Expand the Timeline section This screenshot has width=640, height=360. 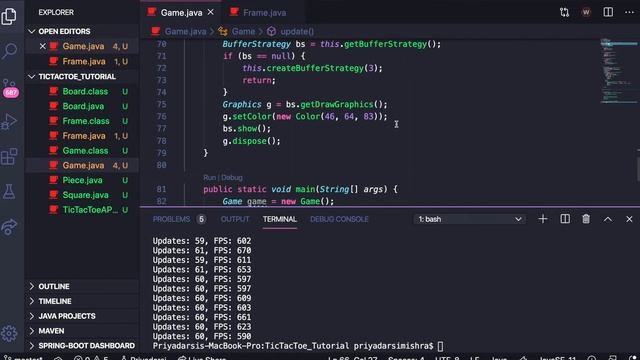[x=82, y=301]
